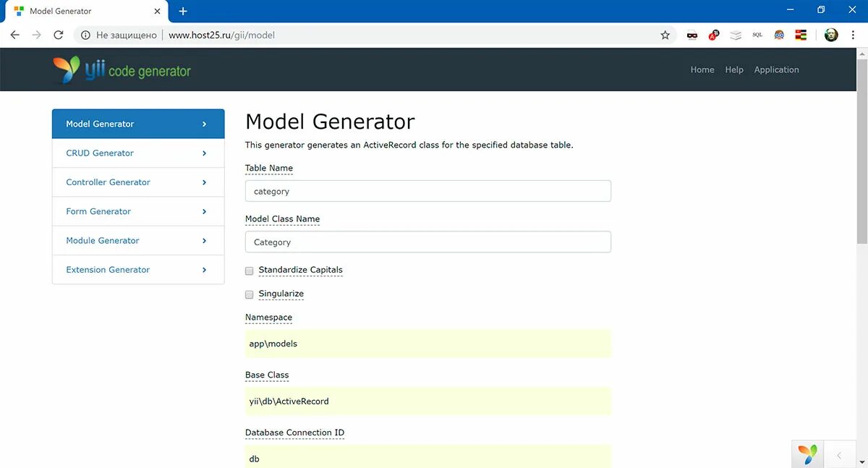Click the Namespace hint label

[268, 318]
